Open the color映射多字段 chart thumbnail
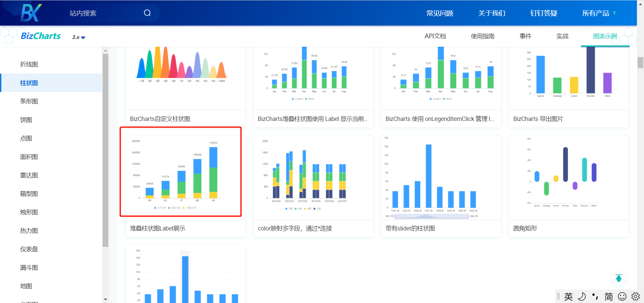This screenshot has width=644, height=303. point(313,178)
